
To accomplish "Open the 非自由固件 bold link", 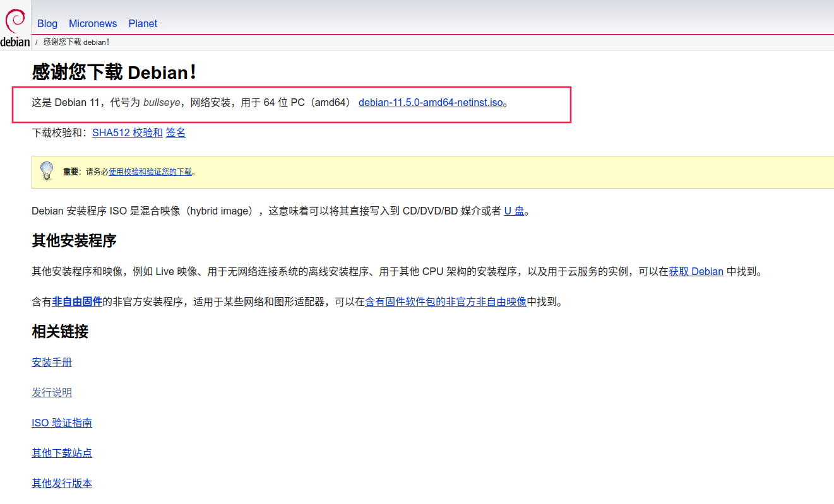I will pos(77,302).
